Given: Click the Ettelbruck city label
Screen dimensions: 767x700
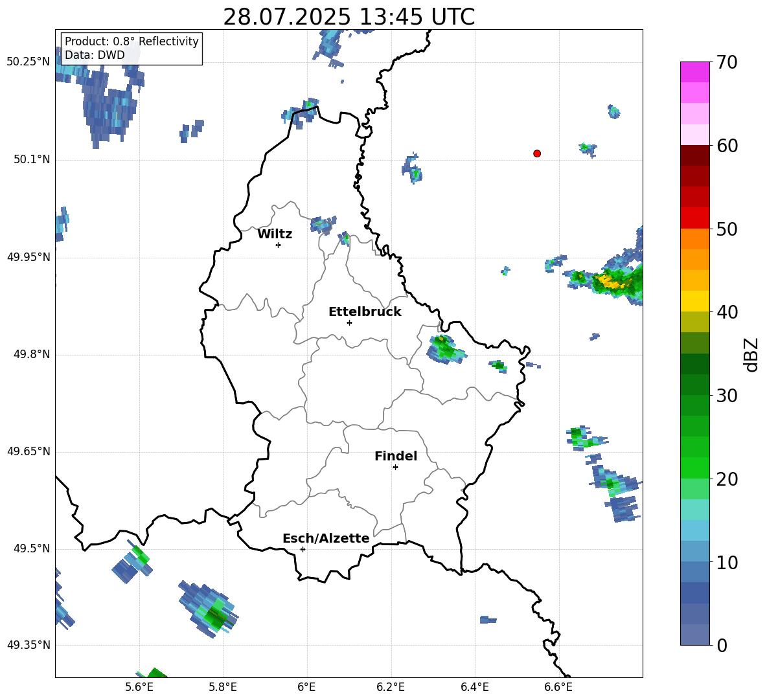Looking at the screenshot, I should tap(365, 312).
